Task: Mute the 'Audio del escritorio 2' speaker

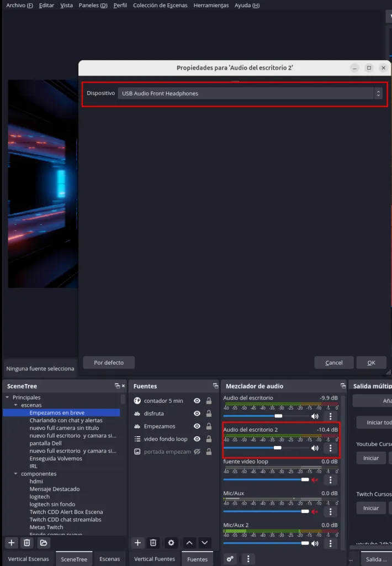Action: (x=315, y=448)
